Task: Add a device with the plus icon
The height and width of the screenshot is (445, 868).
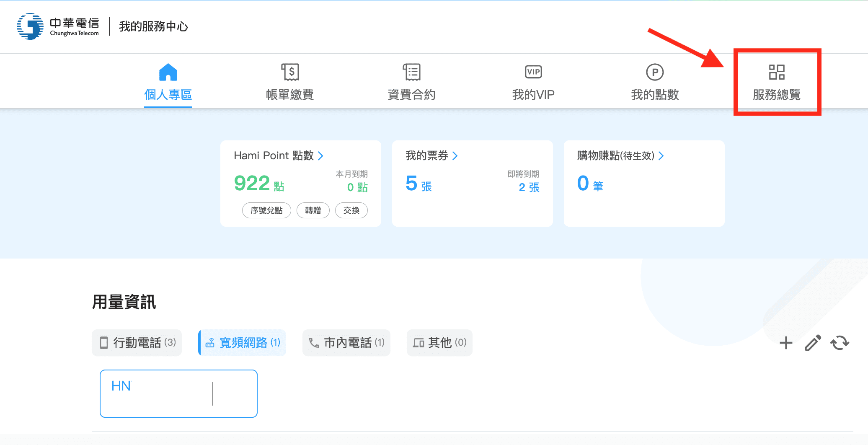Action: tap(786, 343)
